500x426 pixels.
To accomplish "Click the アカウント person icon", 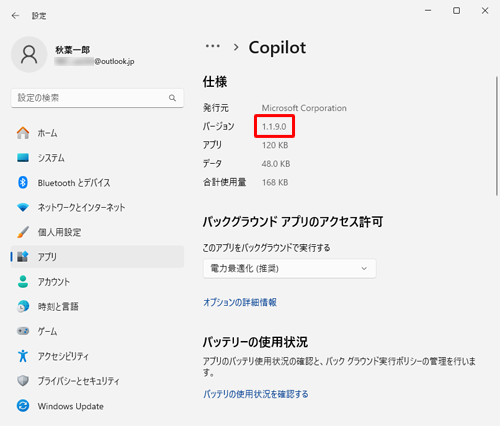I will pyautogui.click(x=23, y=282).
